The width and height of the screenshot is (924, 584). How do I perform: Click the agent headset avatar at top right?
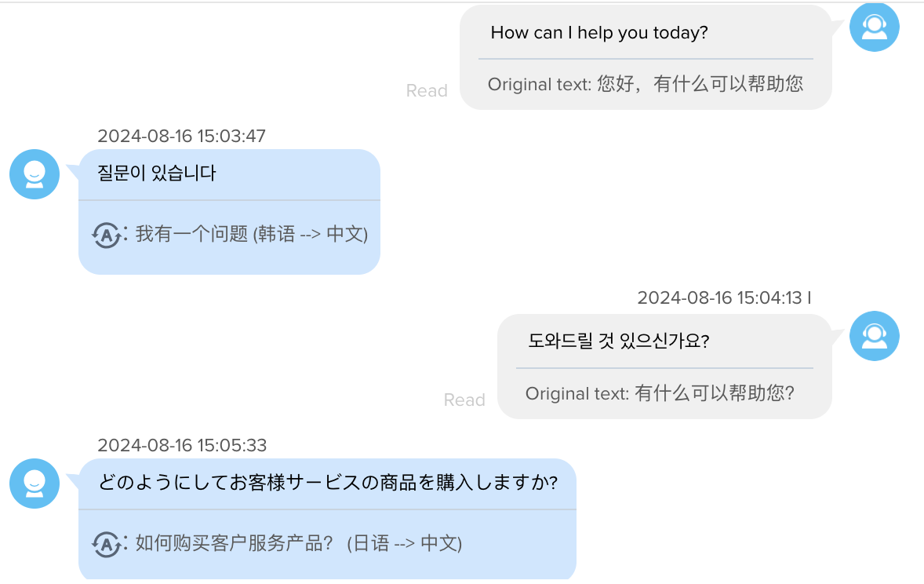tap(874, 27)
